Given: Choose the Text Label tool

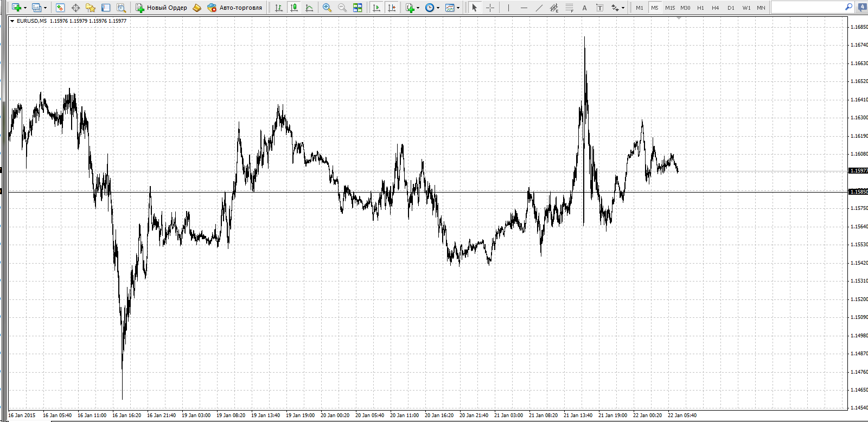Looking at the screenshot, I should click(599, 8).
